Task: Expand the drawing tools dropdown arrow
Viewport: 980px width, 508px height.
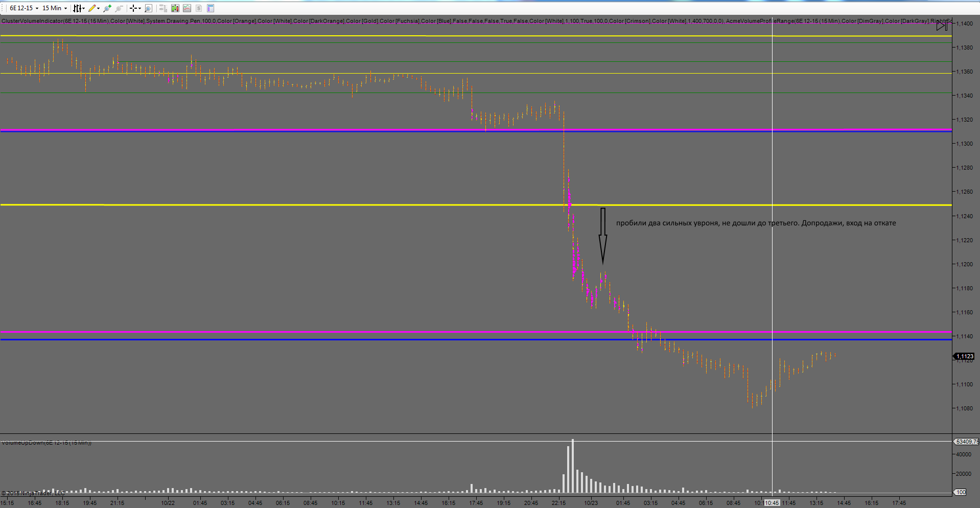Action: [99, 8]
